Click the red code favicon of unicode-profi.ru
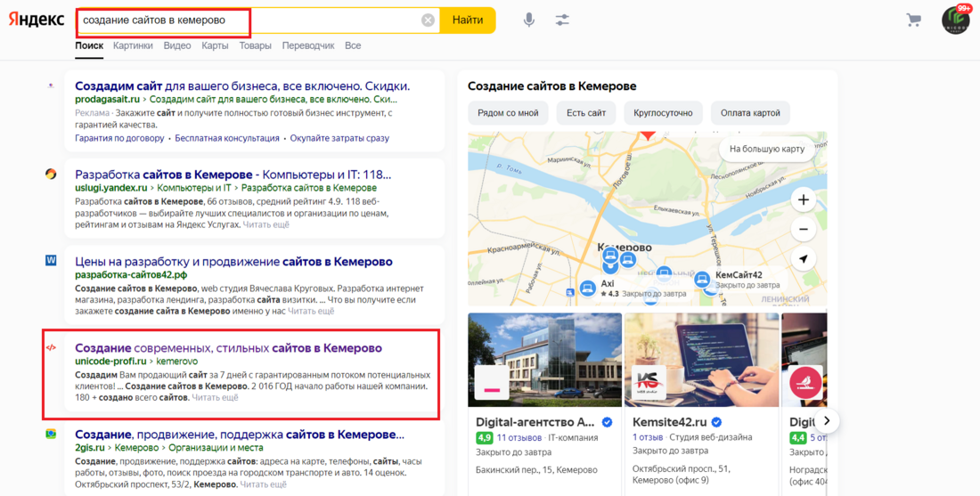 51,347
